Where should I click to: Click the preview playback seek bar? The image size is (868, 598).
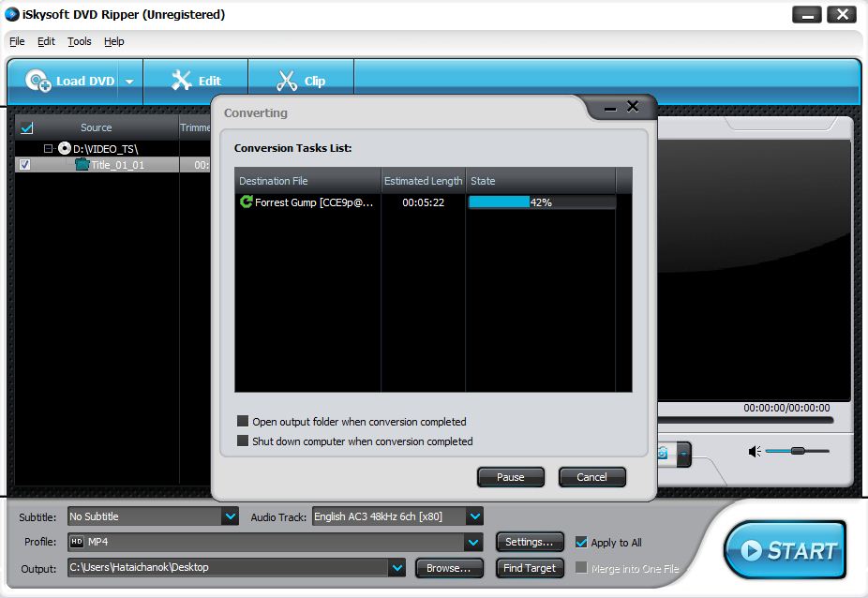tap(745, 420)
